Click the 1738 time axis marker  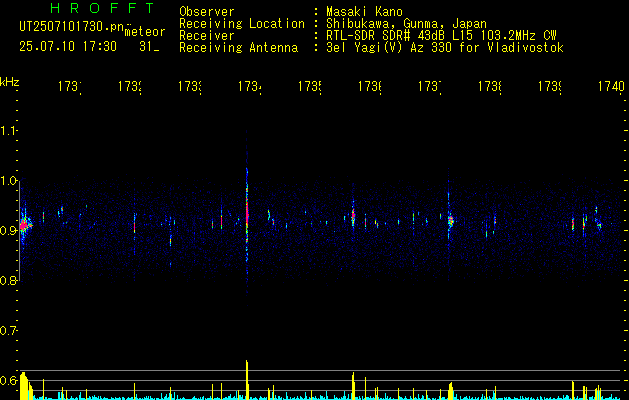click(x=490, y=86)
